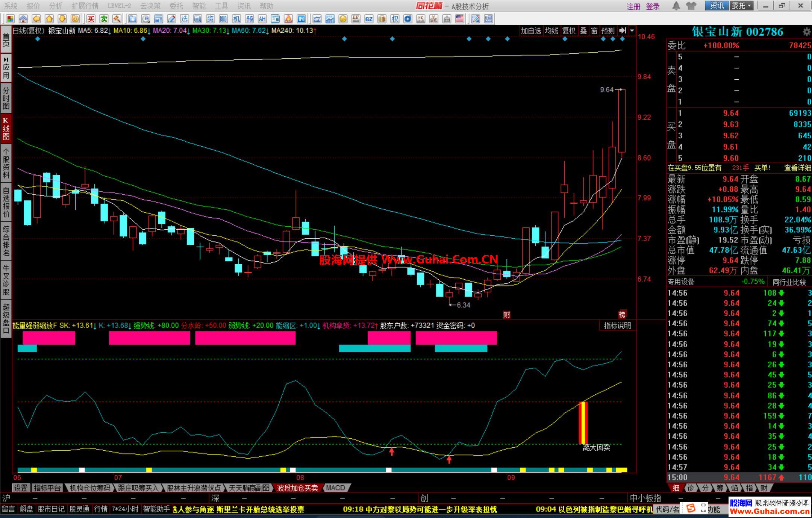Image resolution: width=812 pixels, height=518 pixels.
Task: Switch to MACD indicator tab
Action: (336, 488)
